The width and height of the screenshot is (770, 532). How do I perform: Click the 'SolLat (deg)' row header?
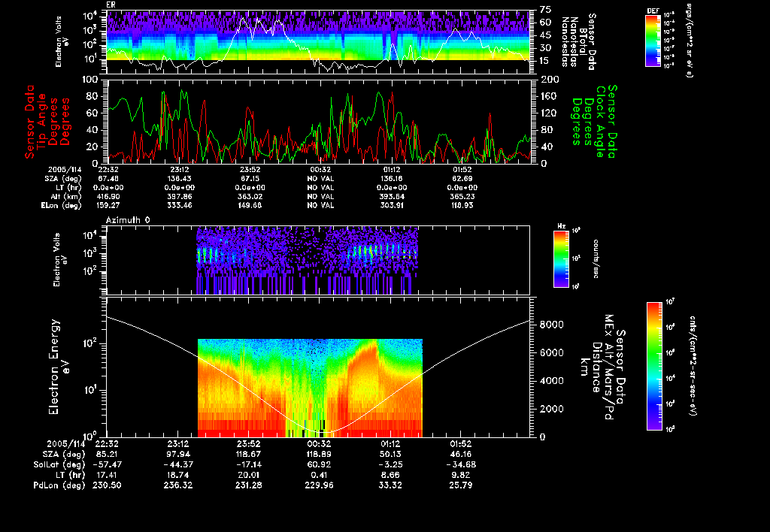pyautogui.click(x=59, y=465)
